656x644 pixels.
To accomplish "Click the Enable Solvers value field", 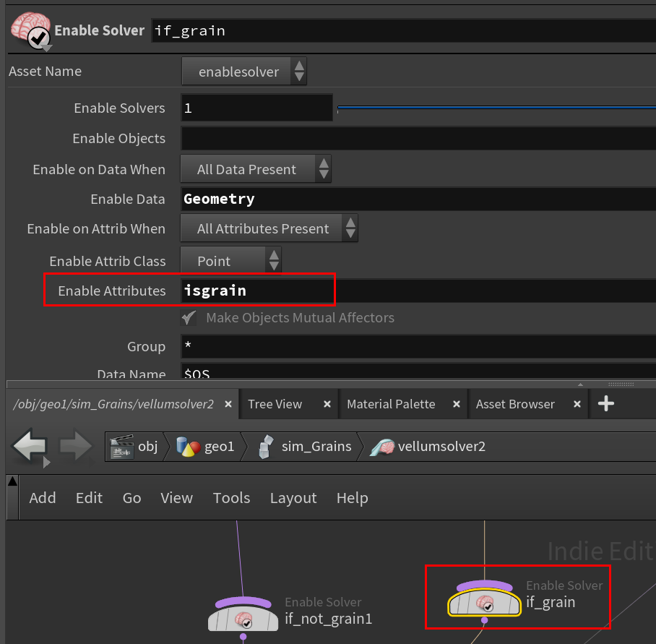I will [256, 108].
